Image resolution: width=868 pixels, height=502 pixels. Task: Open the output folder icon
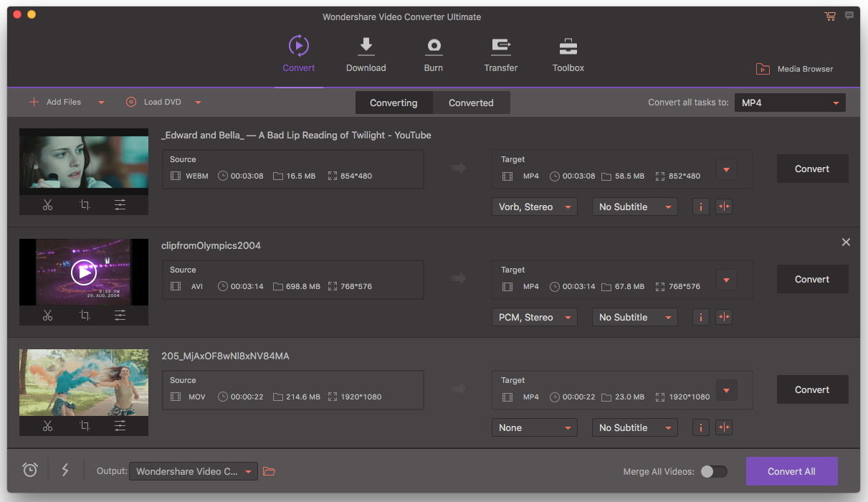click(269, 471)
